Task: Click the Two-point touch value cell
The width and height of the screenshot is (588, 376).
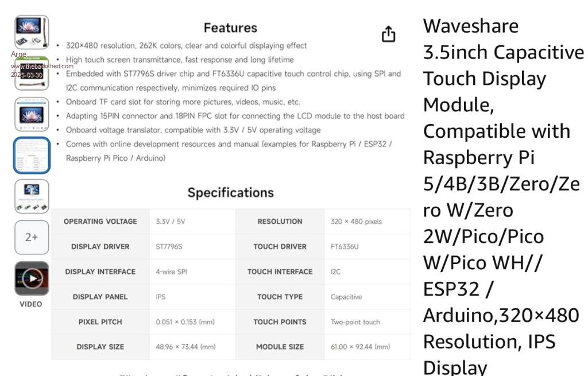Action: click(355, 322)
